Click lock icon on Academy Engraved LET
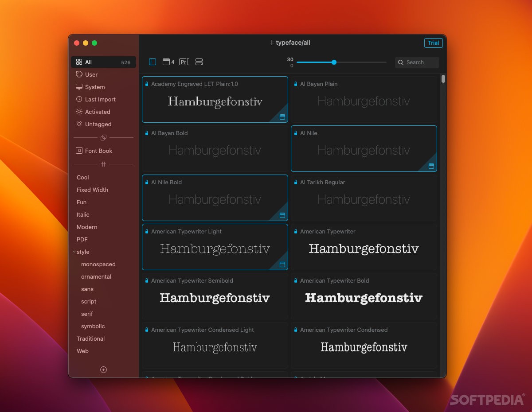 pos(147,84)
